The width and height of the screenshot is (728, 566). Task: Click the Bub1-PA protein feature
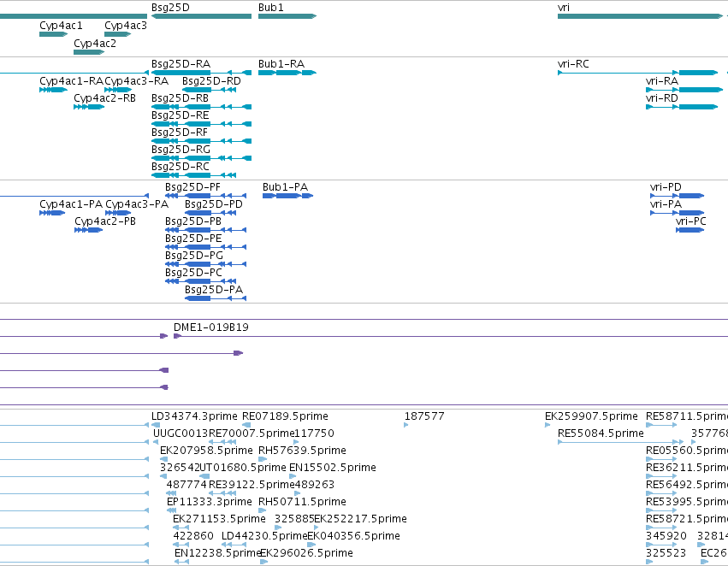point(287,196)
